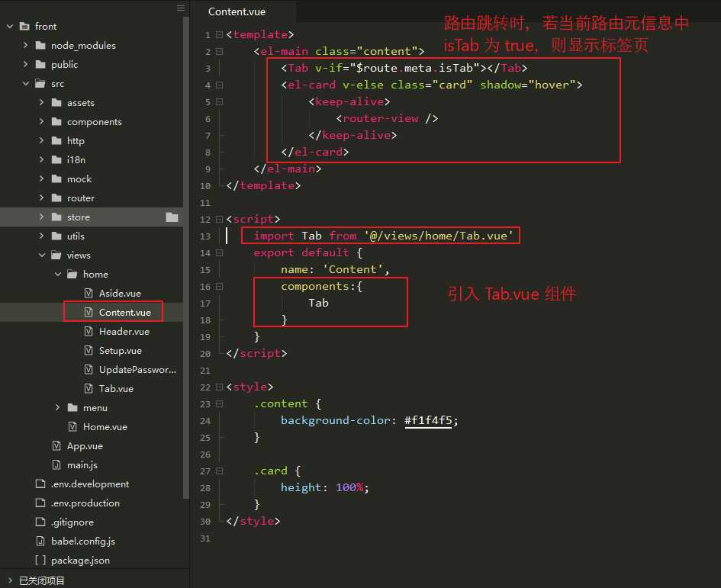Switch to the Content.vue editor tab

237,11
